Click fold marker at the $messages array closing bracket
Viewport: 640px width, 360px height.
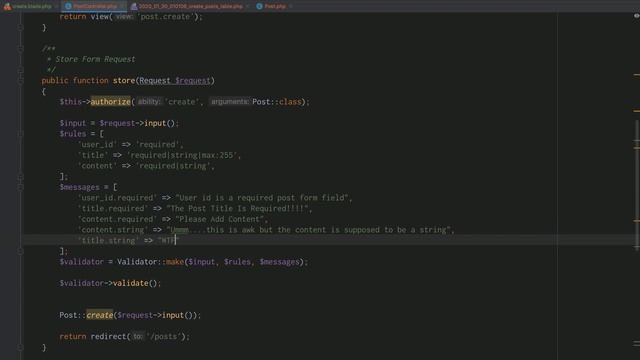(x=20, y=251)
